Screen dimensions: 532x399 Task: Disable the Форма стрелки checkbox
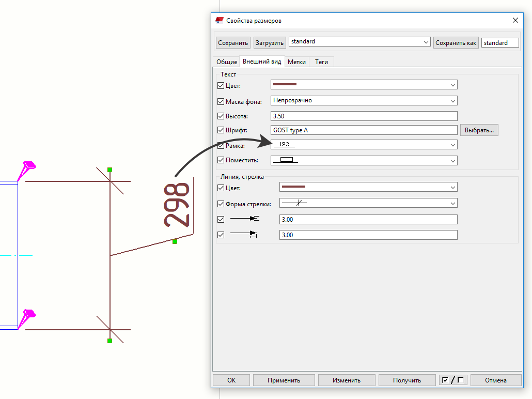[221, 204]
